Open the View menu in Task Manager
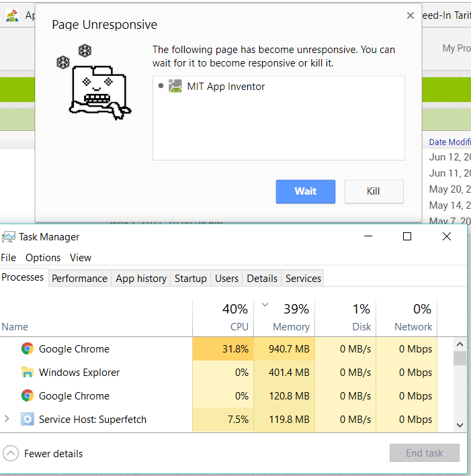The height and width of the screenshot is (476, 471). tap(81, 258)
